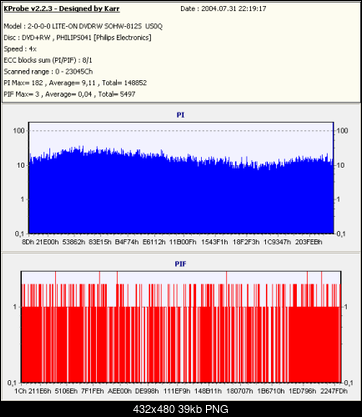Select the x-axis label '83E15h'

[x=100, y=242]
